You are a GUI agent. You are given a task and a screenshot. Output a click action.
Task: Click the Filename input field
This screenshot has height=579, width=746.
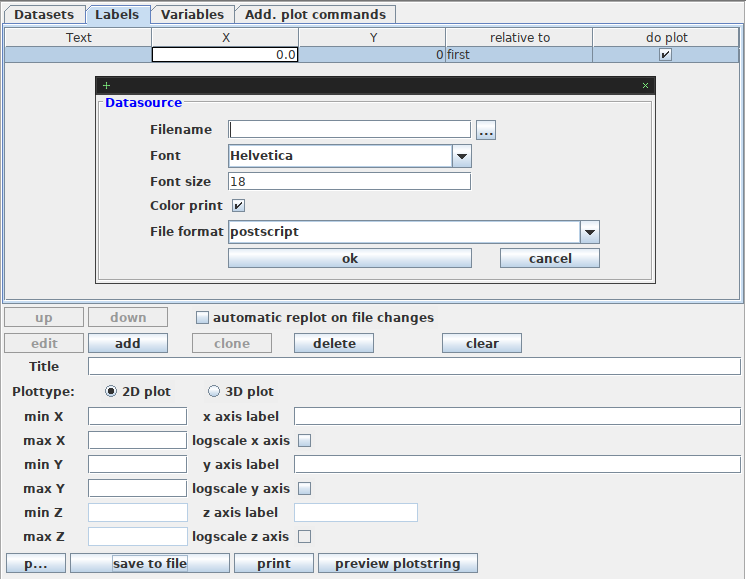coord(349,129)
